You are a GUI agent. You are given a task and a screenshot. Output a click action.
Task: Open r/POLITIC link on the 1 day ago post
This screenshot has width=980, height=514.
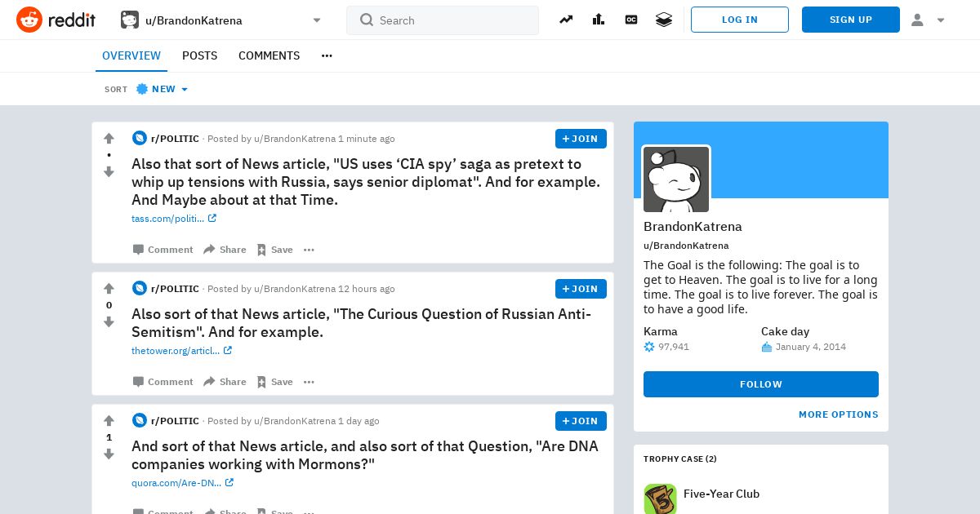click(x=175, y=421)
